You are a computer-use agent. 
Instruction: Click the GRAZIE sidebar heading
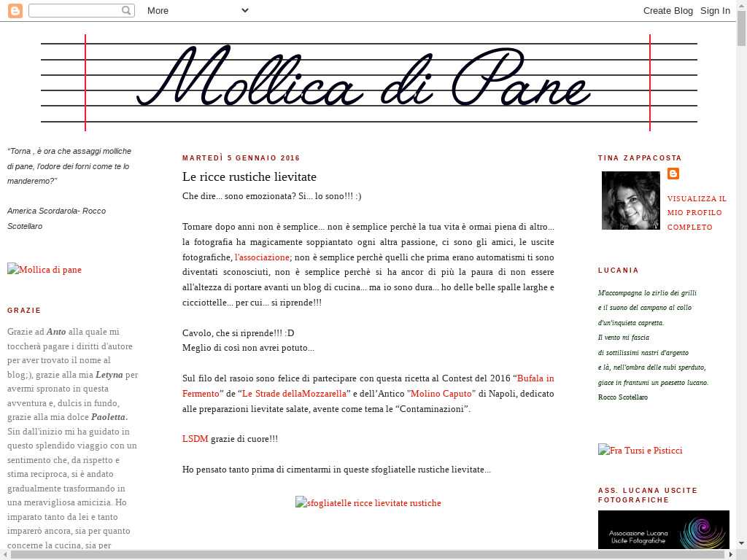tap(24, 311)
